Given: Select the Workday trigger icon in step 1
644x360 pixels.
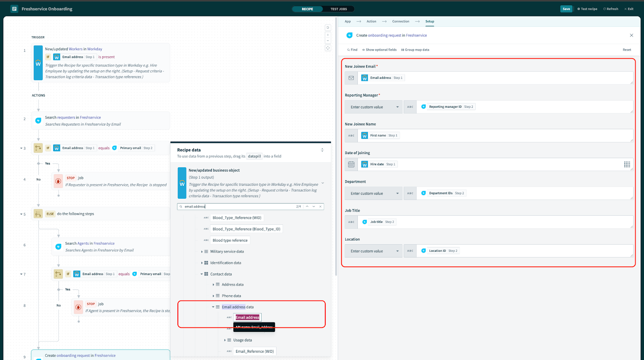Looking at the screenshot, I should tap(38, 63).
